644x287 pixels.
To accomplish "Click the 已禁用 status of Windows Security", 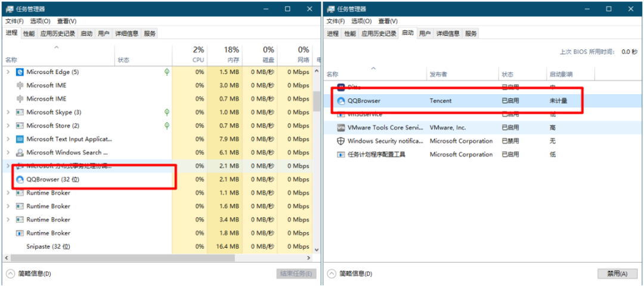I will point(510,141).
